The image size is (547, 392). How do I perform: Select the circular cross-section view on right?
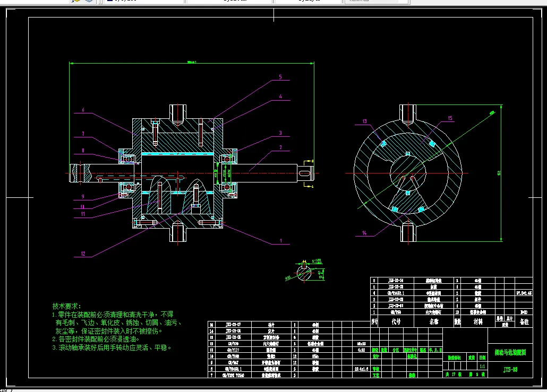coord(408,173)
